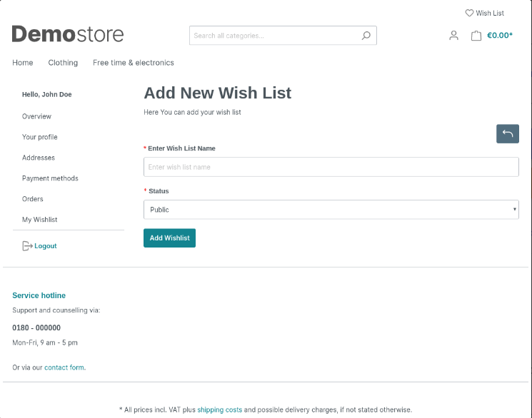Open the user account icon

[x=453, y=36]
